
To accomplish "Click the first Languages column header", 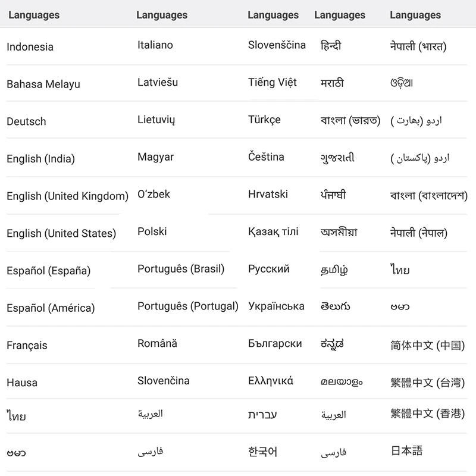I will (34, 15).
